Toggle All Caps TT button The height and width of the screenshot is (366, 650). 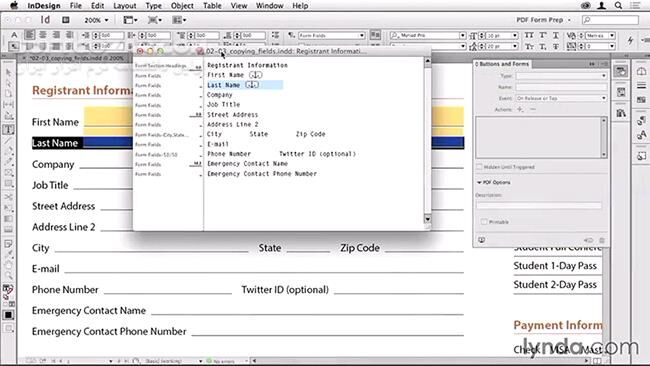[529, 35]
